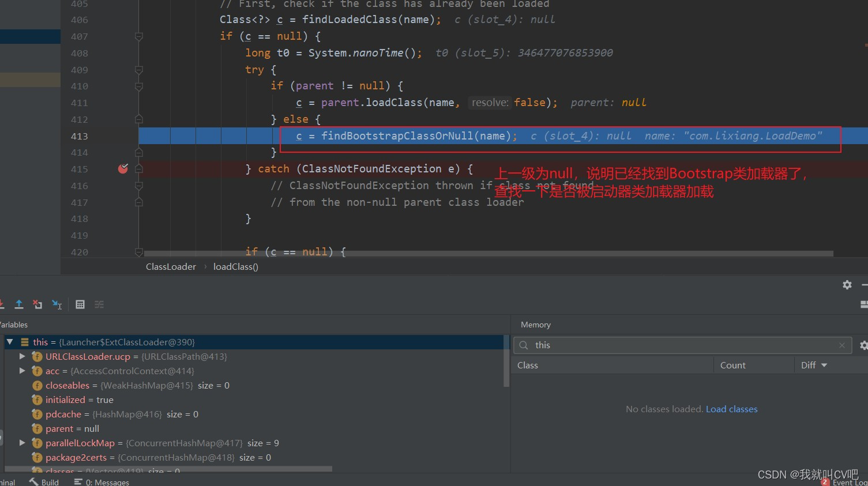Viewport: 868px width, 486px height.
Task: Click the 'resolve:' parameter hint
Action: pos(490,103)
